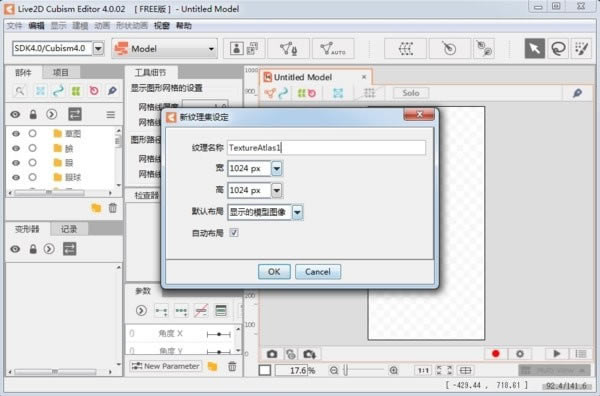
Task: Toggle visibility of 眼球 folder
Action: (16, 177)
